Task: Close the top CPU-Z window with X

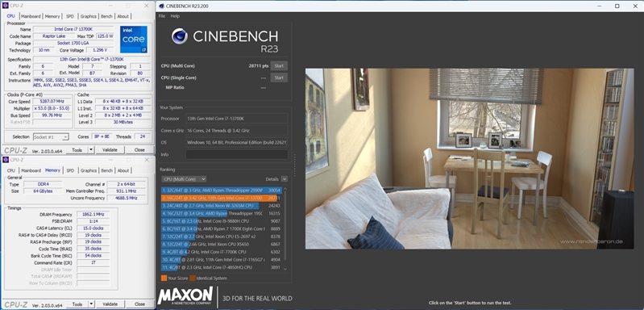Action: click(x=147, y=6)
